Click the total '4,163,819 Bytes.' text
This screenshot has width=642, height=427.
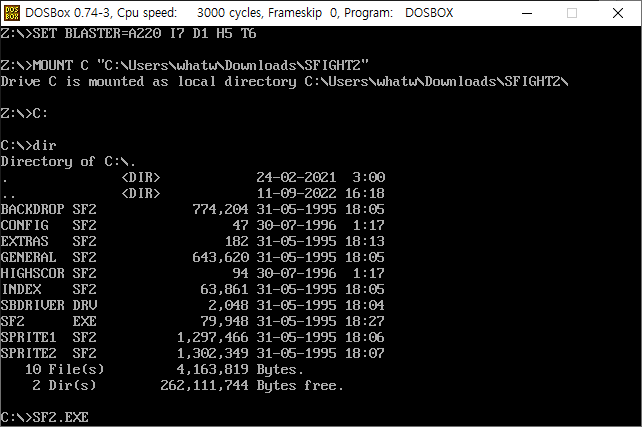pyautogui.click(x=240, y=370)
